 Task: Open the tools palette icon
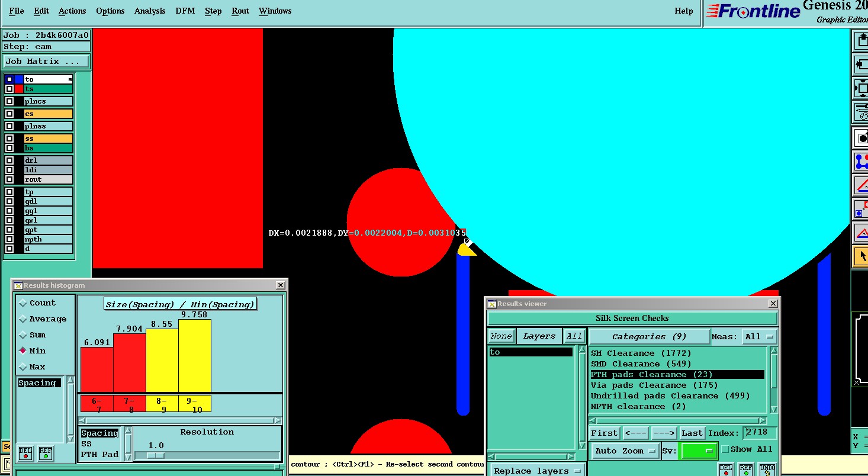(861, 112)
